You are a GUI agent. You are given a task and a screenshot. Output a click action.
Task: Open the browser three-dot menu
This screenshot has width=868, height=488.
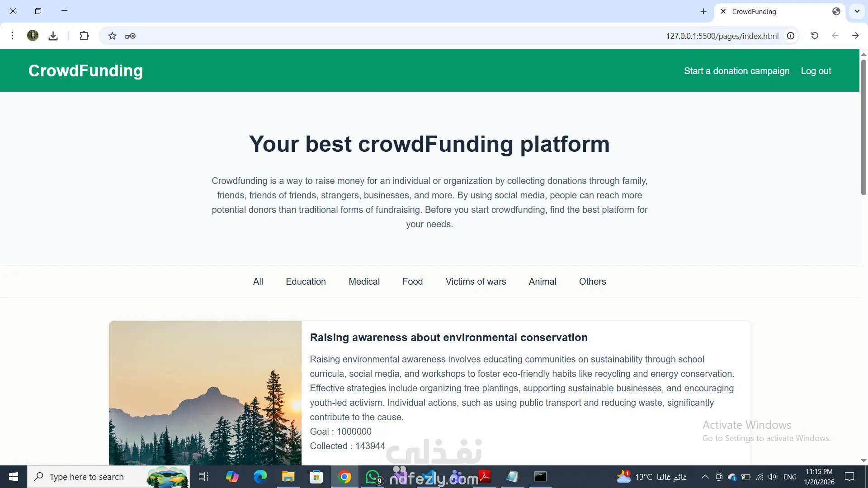13,36
